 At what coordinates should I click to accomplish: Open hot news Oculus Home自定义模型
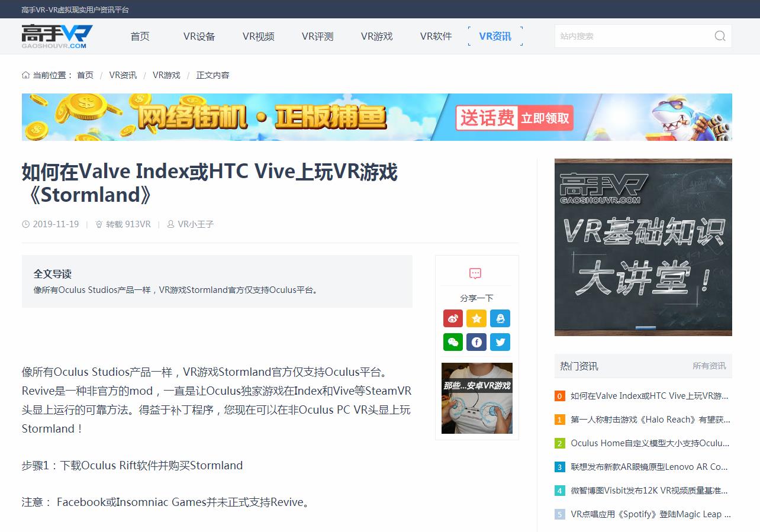pos(650,443)
